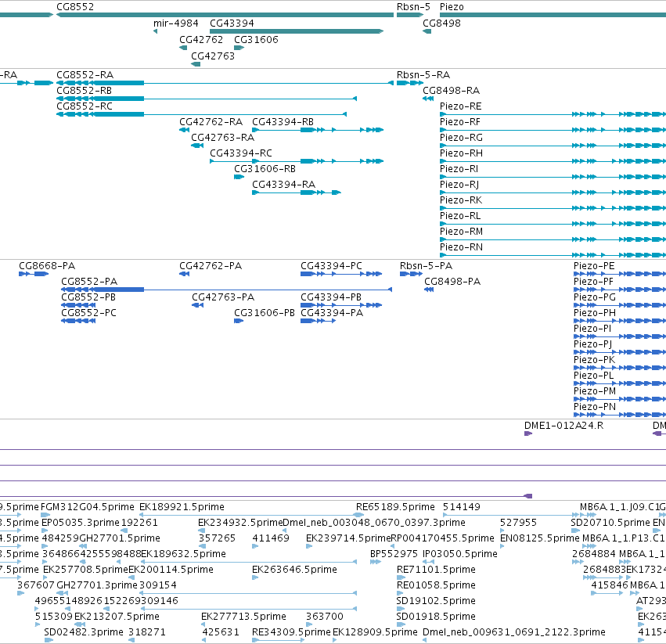Screen dimensions: 666x644
Task: Click transcript CG43394-RA
Action: click(284, 185)
